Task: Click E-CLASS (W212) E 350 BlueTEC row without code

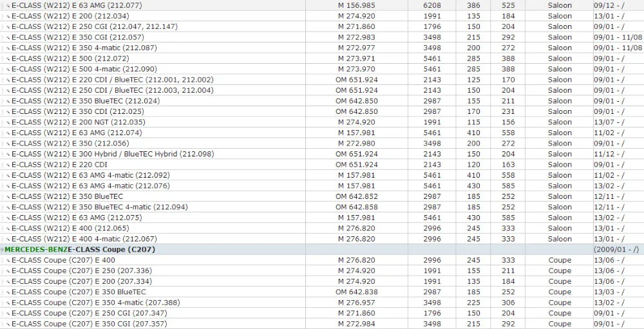Action: pyautogui.click(x=68, y=197)
